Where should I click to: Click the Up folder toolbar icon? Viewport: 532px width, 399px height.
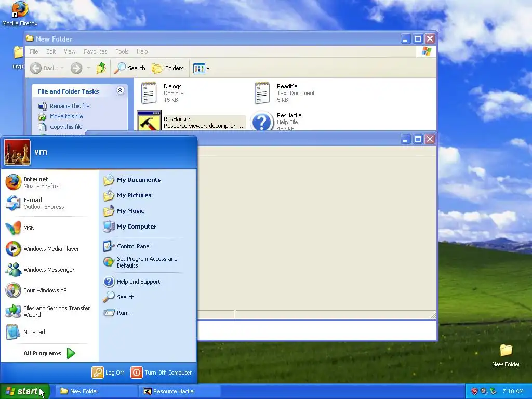101,68
